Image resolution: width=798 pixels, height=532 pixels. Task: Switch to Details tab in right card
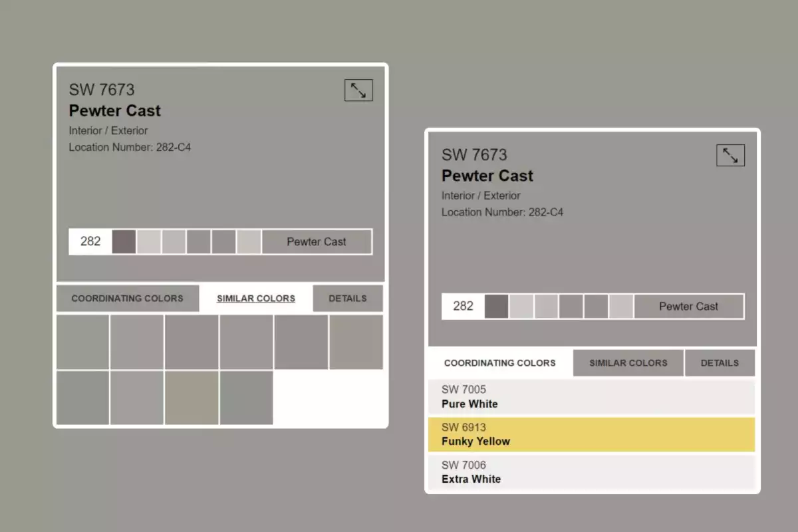pyautogui.click(x=720, y=363)
